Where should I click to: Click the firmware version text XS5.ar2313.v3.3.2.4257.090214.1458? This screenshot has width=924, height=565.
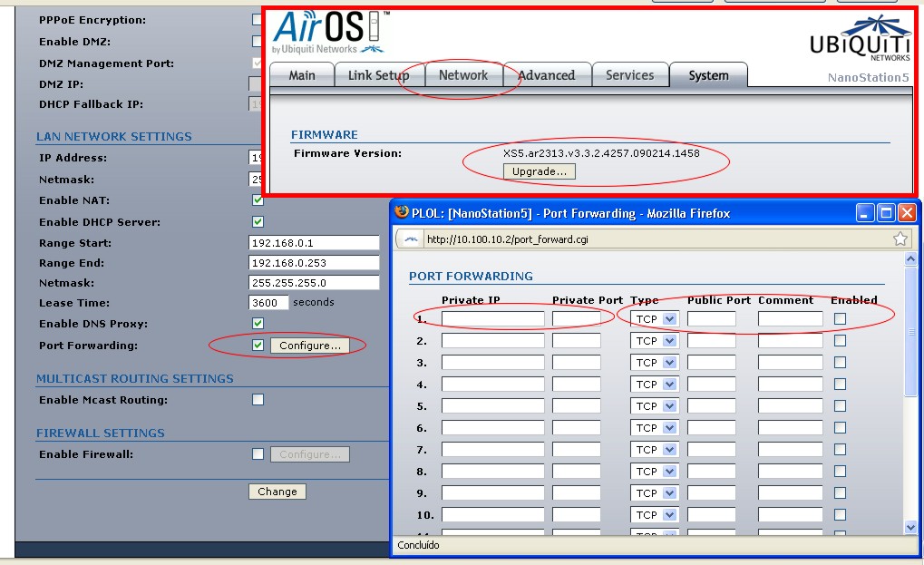tap(601, 153)
